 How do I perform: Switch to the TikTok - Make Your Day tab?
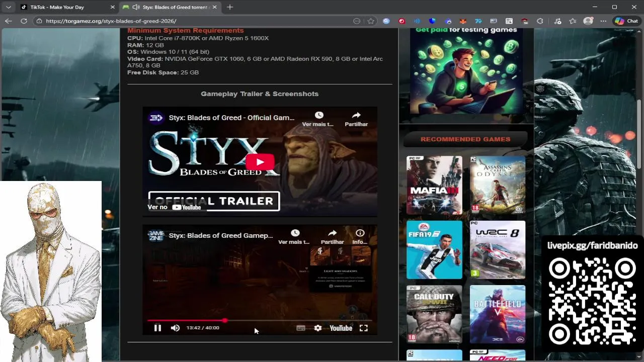66,7
